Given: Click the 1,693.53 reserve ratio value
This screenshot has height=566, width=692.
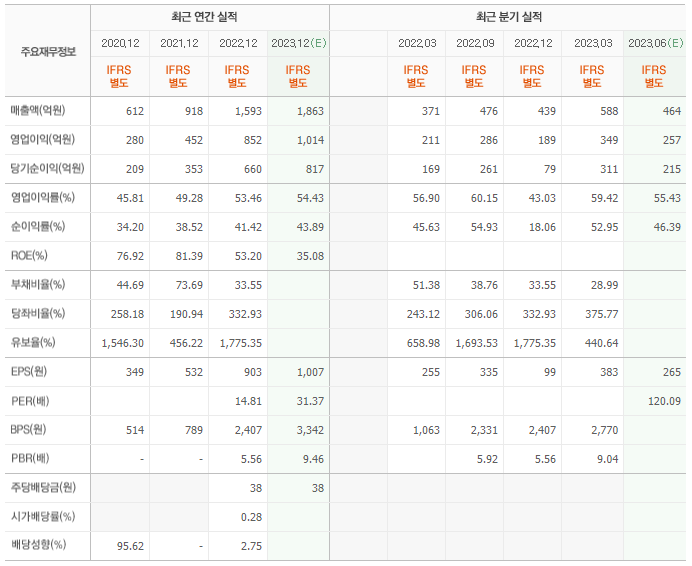Looking at the screenshot, I should (477, 343).
